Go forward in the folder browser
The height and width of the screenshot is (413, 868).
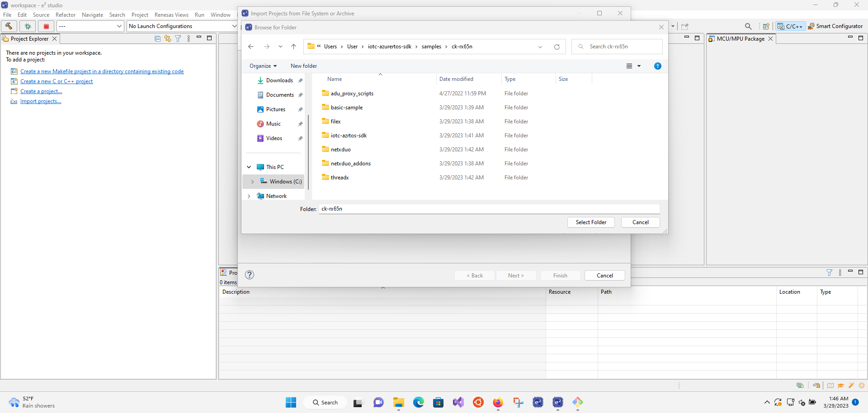pyautogui.click(x=267, y=47)
